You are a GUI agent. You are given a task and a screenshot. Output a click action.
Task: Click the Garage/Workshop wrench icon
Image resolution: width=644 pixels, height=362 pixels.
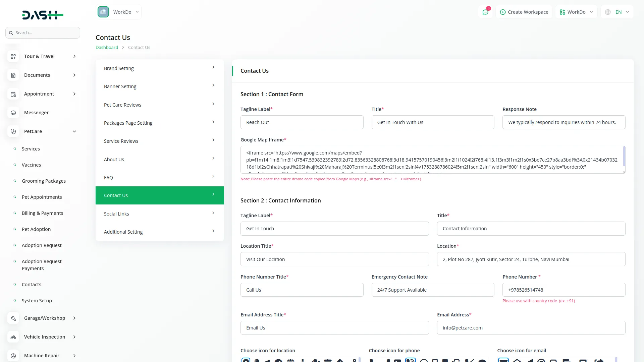point(13,318)
